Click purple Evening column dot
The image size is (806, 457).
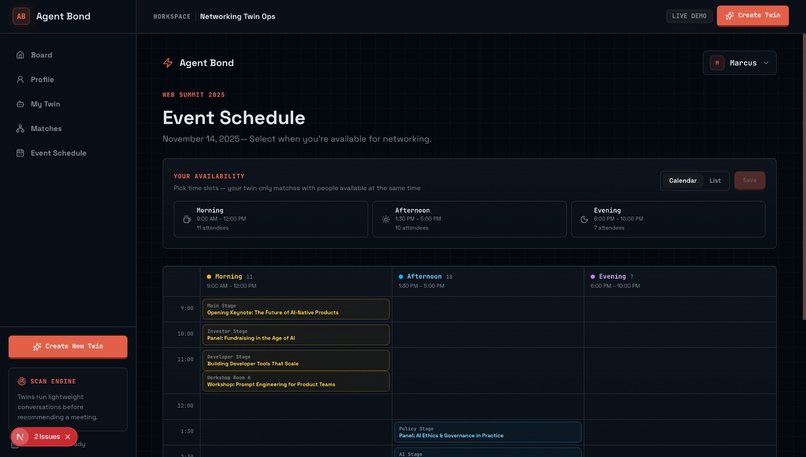[593, 277]
